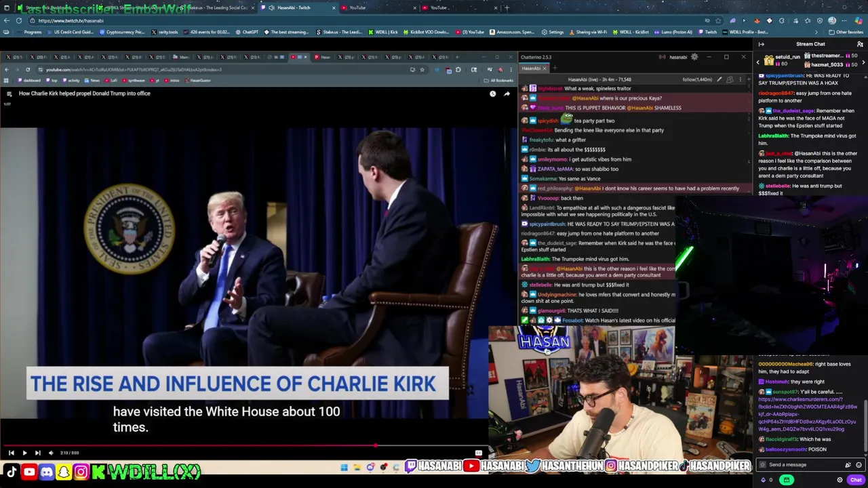
Task: Click the Discord icon in bottom overlay
Action: pos(46,471)
